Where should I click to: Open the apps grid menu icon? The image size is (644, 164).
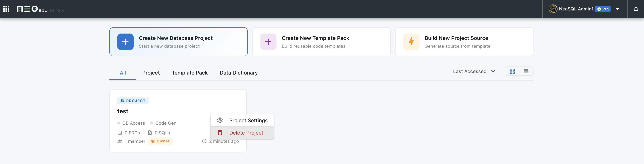(6, 9)
